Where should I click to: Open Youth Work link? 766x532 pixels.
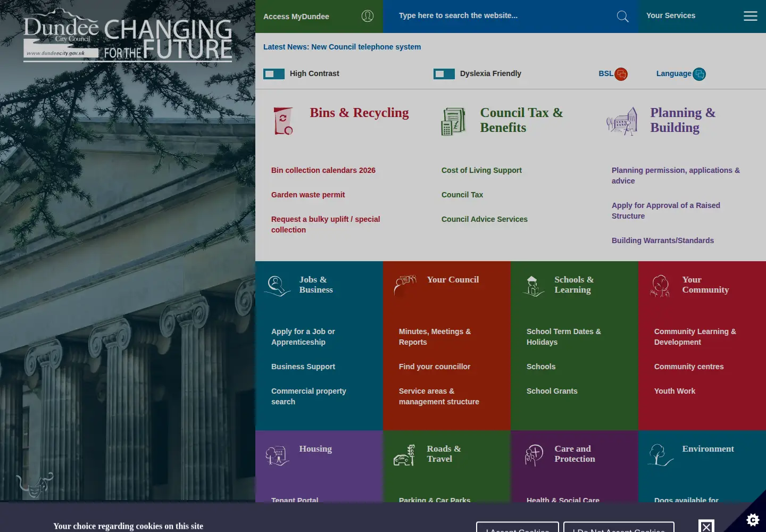click(x=675, y=391)
